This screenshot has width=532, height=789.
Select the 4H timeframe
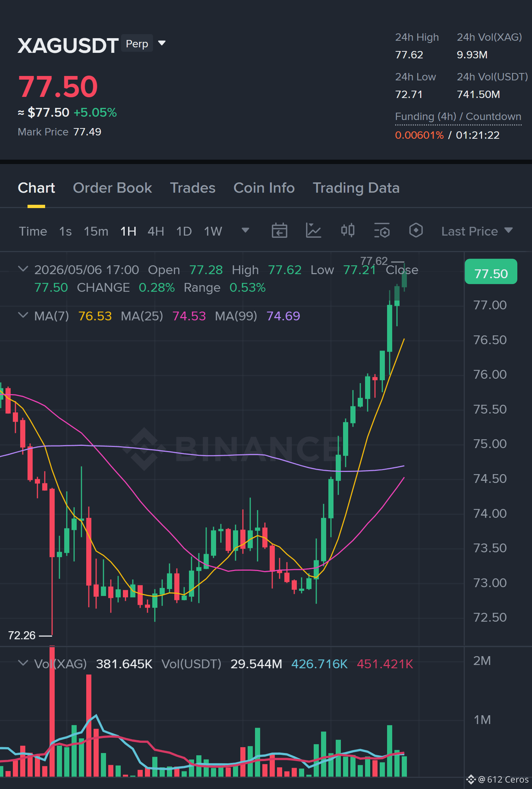[x=156, y=231]
